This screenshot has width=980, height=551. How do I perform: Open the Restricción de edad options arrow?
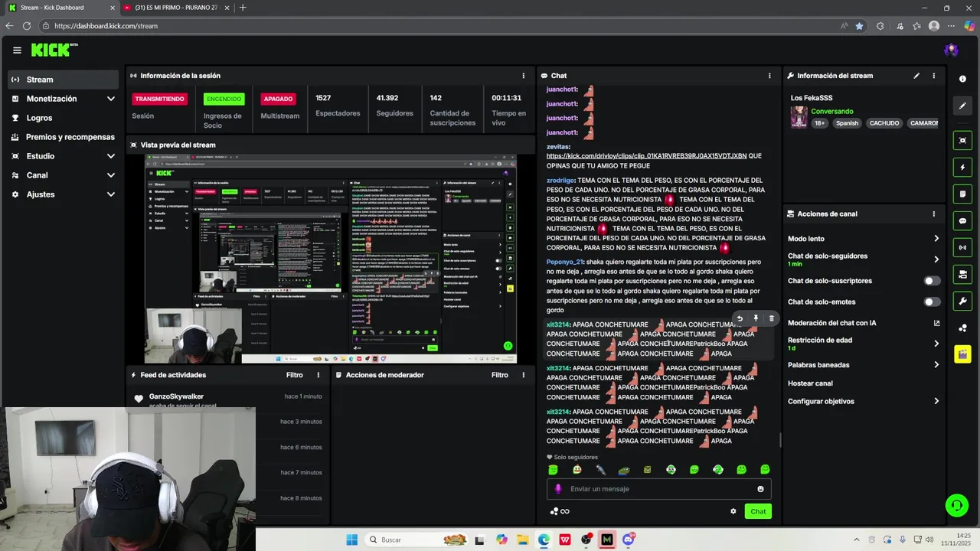pyautogui.click(x=936, y=344)
